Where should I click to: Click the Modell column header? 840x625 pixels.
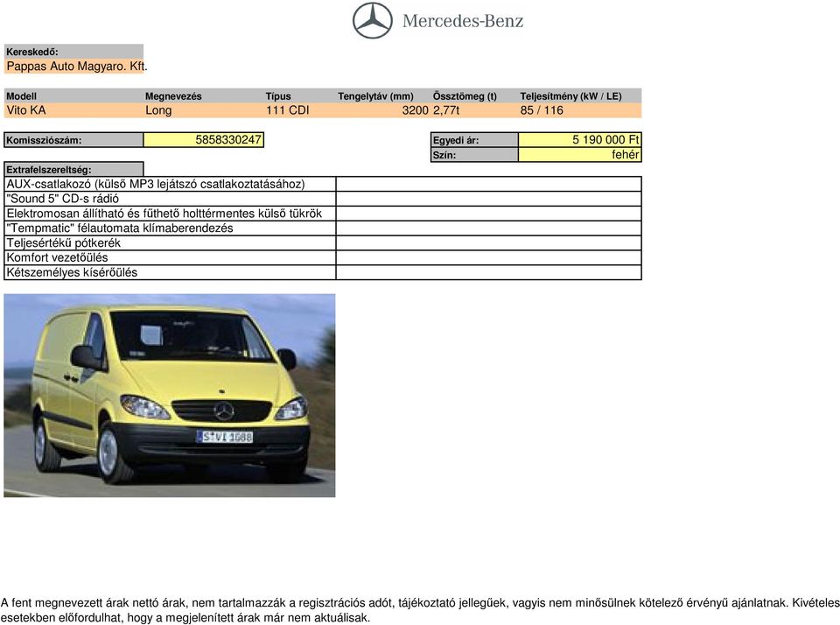tap(21, 96)
